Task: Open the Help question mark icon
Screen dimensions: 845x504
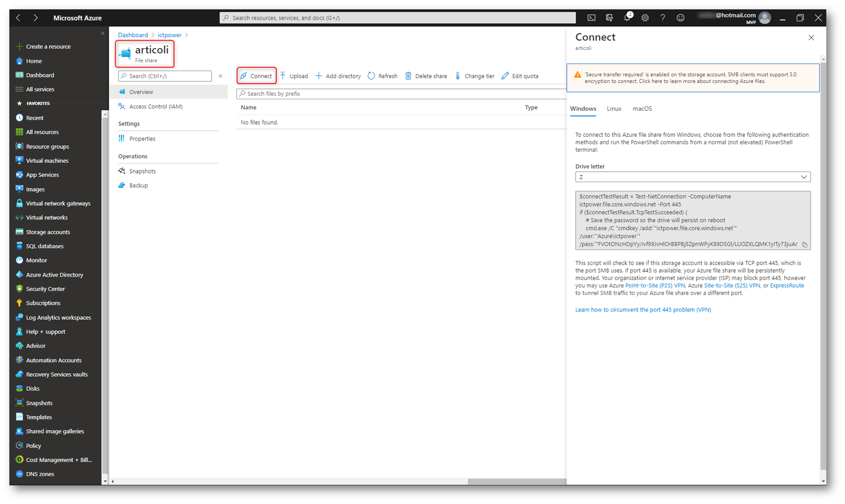Action: point(662,18)
